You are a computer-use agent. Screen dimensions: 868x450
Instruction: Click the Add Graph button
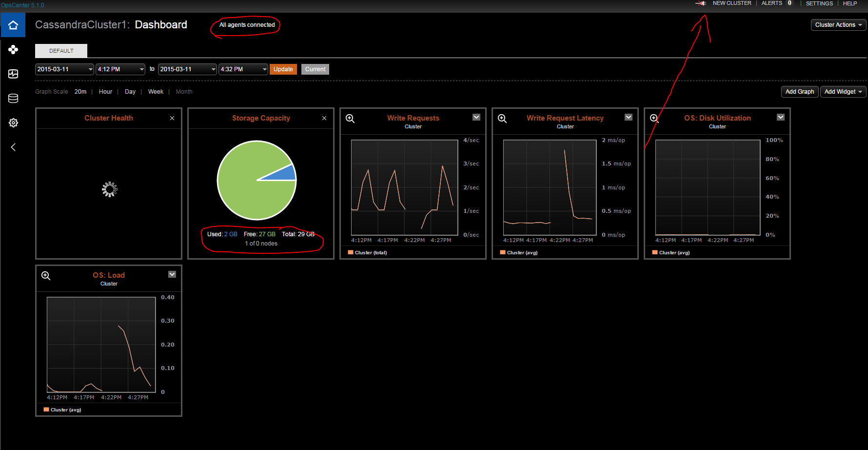click(800, 92)
